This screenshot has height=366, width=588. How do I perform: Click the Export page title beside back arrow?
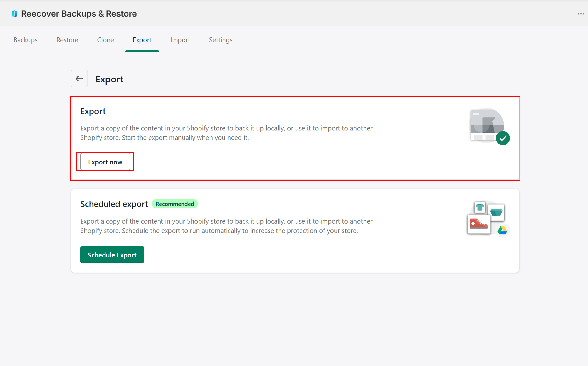tap(109, 79)
